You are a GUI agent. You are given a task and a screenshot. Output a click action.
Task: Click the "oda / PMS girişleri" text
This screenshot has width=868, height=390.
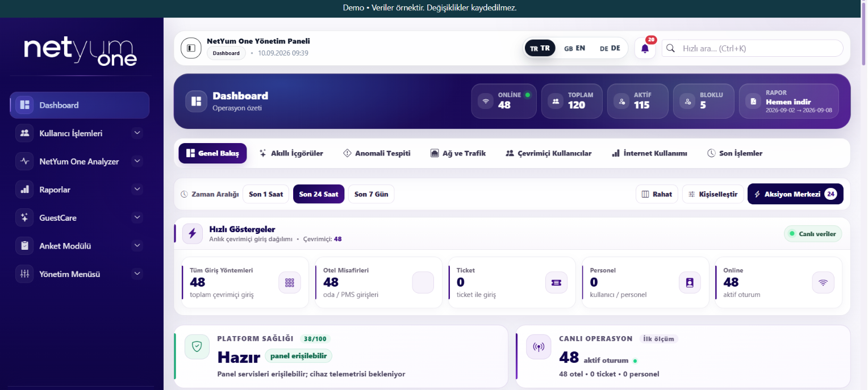350,295
